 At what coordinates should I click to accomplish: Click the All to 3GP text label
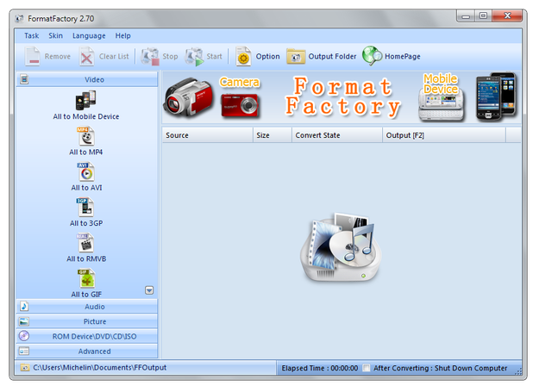[x=86, y=223]
